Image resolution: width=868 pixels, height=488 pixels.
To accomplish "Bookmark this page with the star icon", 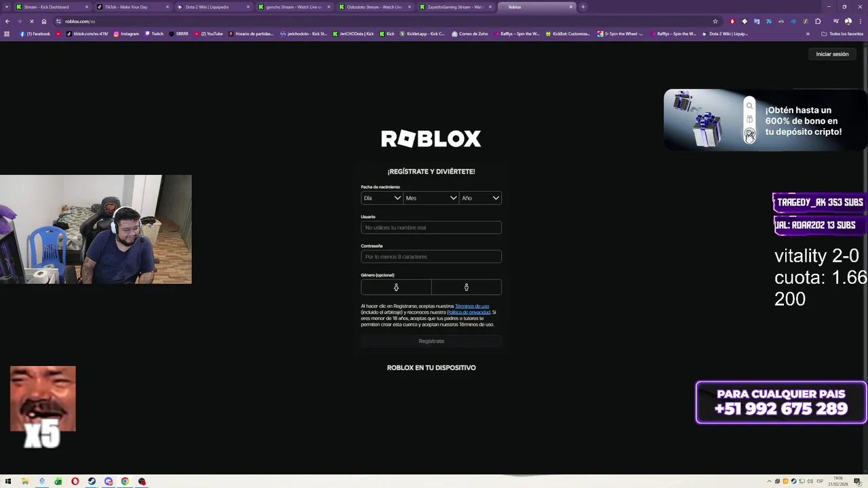I will (x=715, y=21).
